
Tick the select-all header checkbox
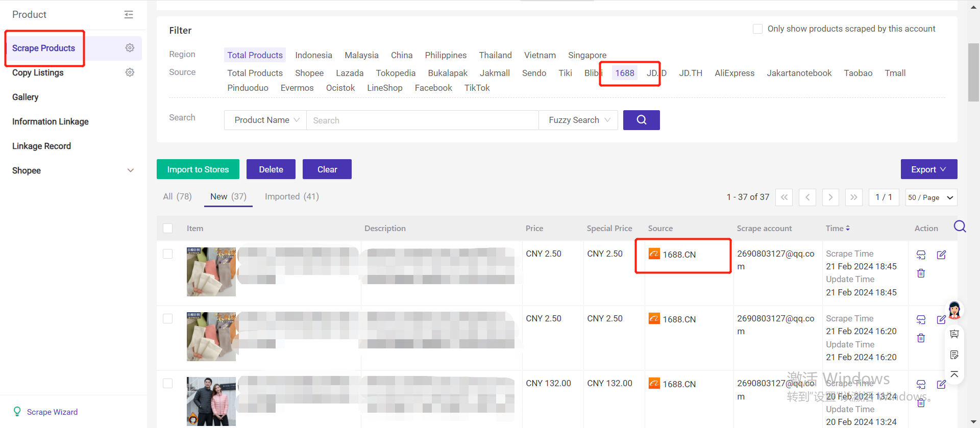point(167,228)
